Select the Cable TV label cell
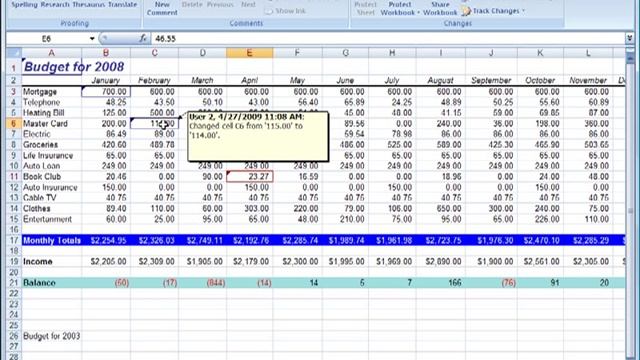 (x=51, y=198)
